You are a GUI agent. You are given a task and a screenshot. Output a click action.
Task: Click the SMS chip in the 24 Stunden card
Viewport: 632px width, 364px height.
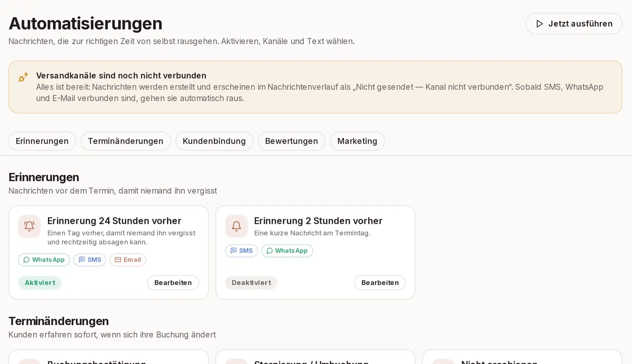click(90, 260)
